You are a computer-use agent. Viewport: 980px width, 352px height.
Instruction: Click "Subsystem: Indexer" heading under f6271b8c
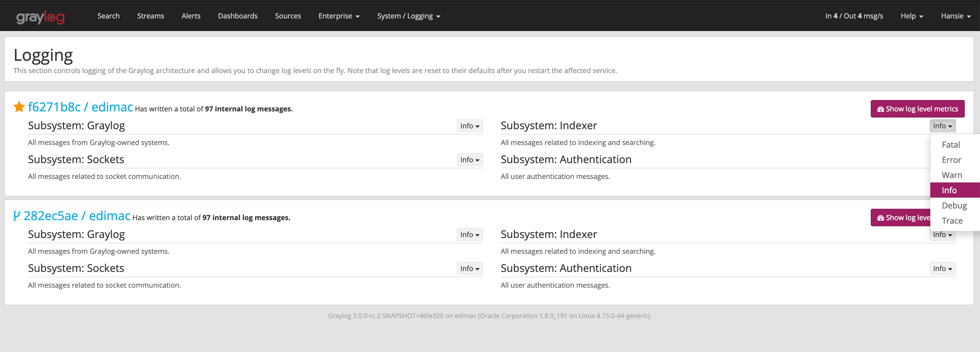point(549,126)
